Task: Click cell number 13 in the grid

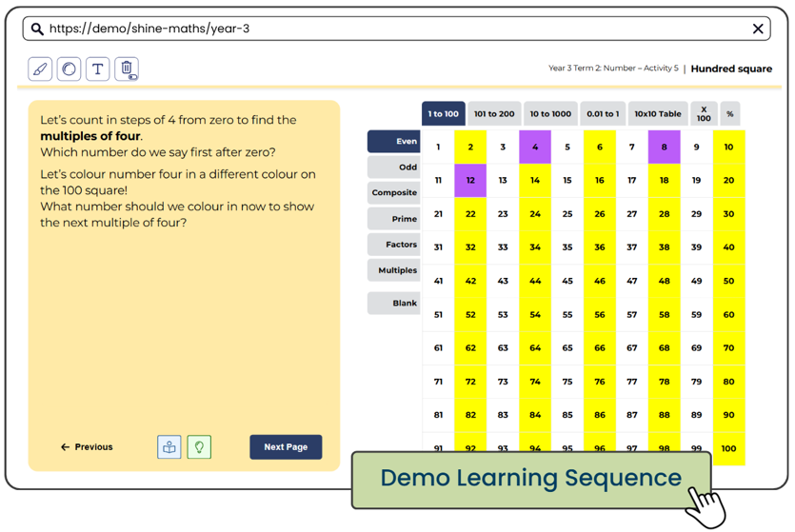Action: (x=503, y=181)
